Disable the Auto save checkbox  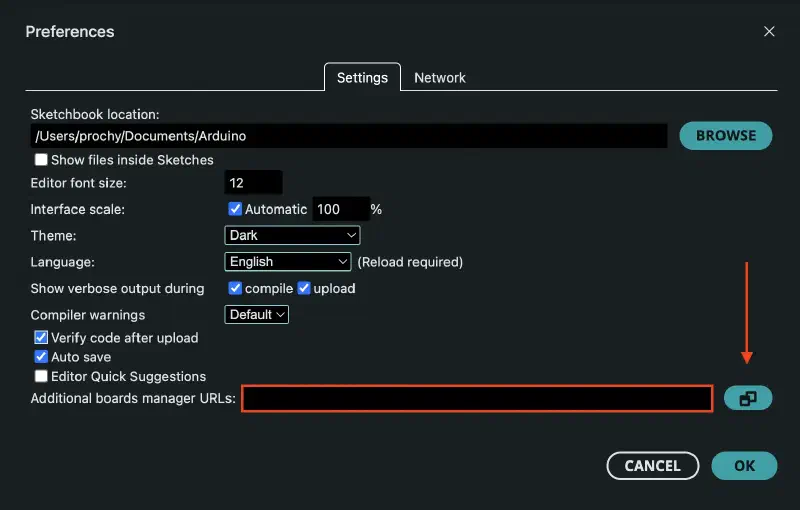click(41, 356)
